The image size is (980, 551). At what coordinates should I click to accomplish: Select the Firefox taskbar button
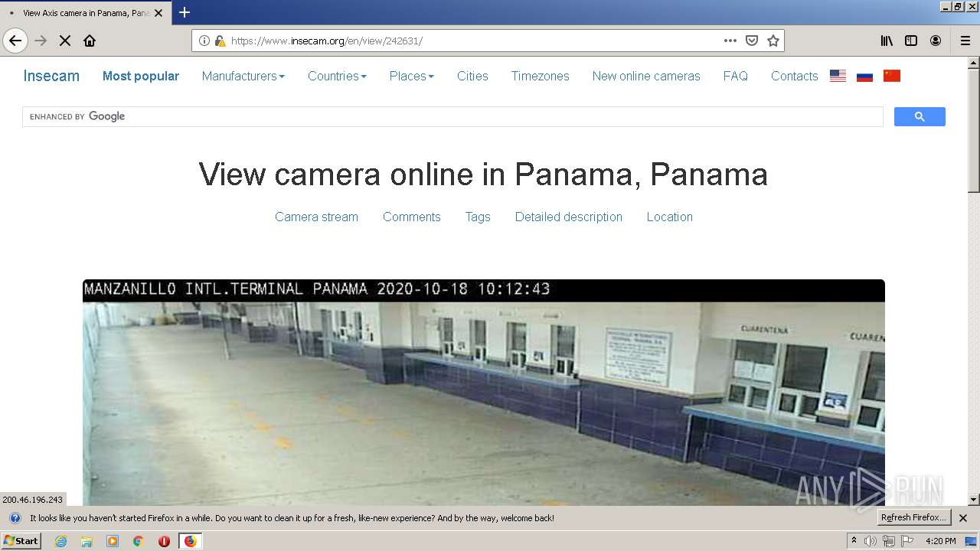pos(190,541)
